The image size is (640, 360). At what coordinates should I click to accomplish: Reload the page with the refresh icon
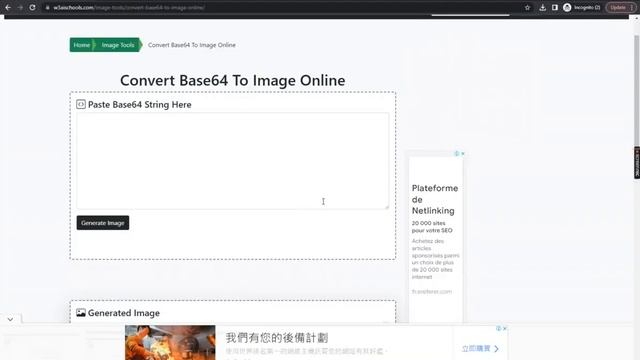(32, 7)
